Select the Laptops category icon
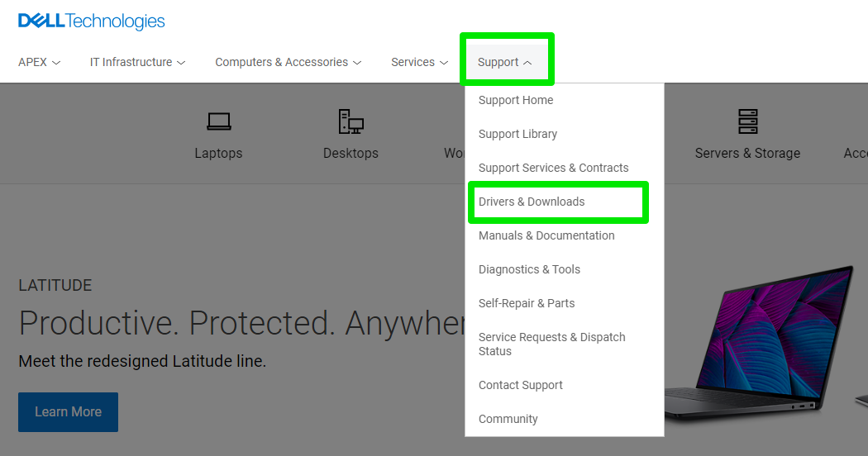The height and width of the screenshot is (456, 868). (219, 121)
